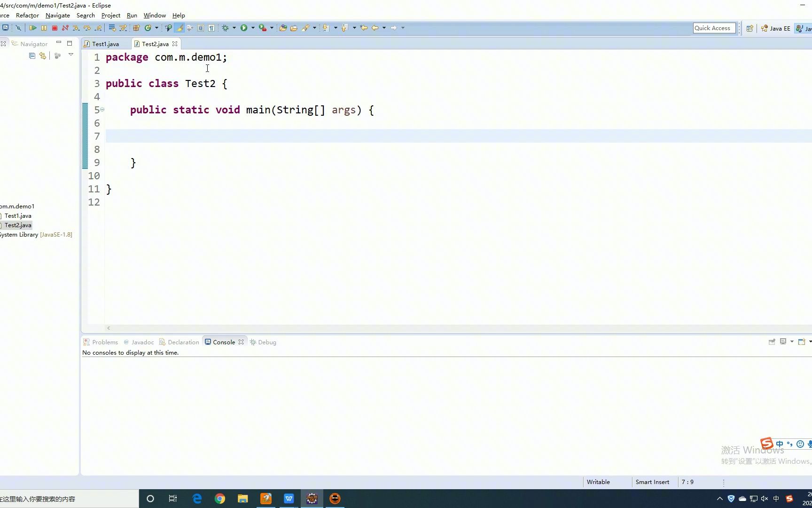Open the Search menu
This screenshot has height=508, width=812.
(86, 16)
